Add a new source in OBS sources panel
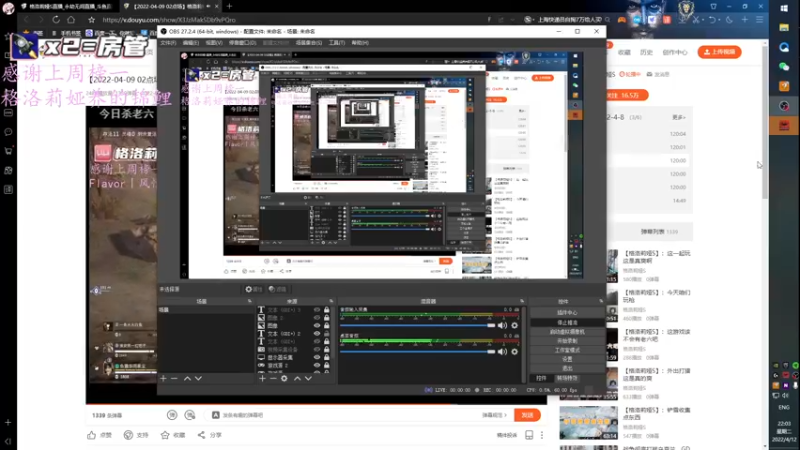This screenshot has height=450, width=800. [x=262, y=379]
